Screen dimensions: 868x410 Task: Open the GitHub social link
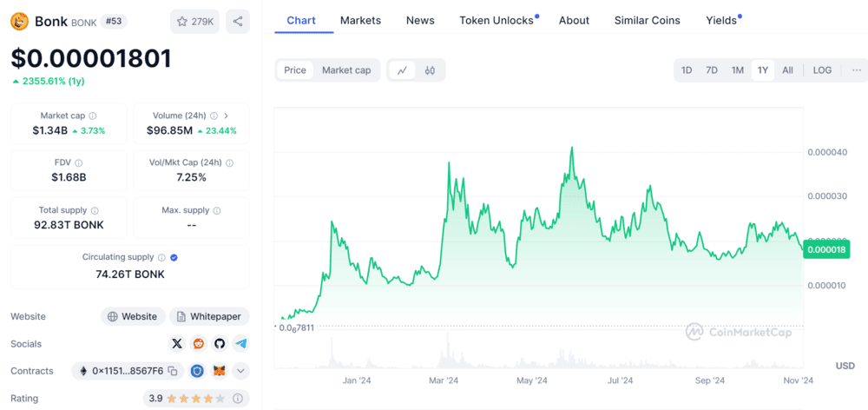pos(220,344)
